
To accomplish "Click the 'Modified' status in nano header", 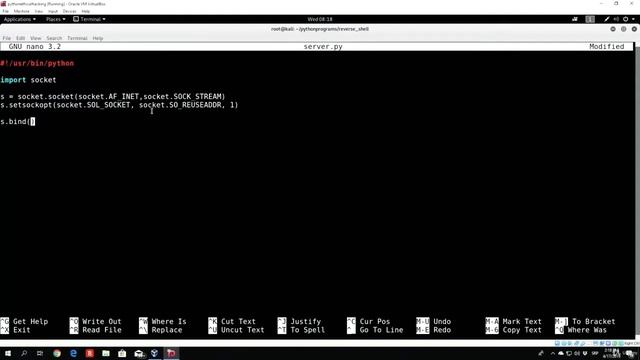I will click(607, 47).
